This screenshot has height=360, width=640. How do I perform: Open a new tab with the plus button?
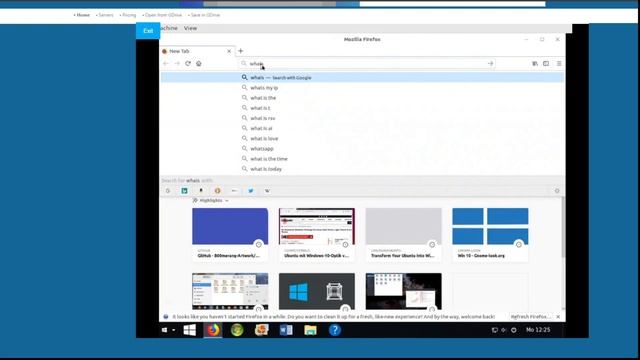point(240,51)
